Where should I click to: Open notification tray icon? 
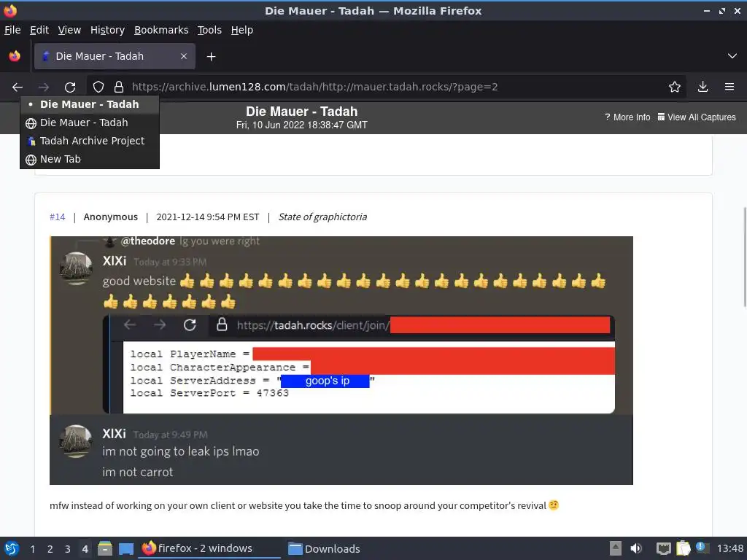703,548
